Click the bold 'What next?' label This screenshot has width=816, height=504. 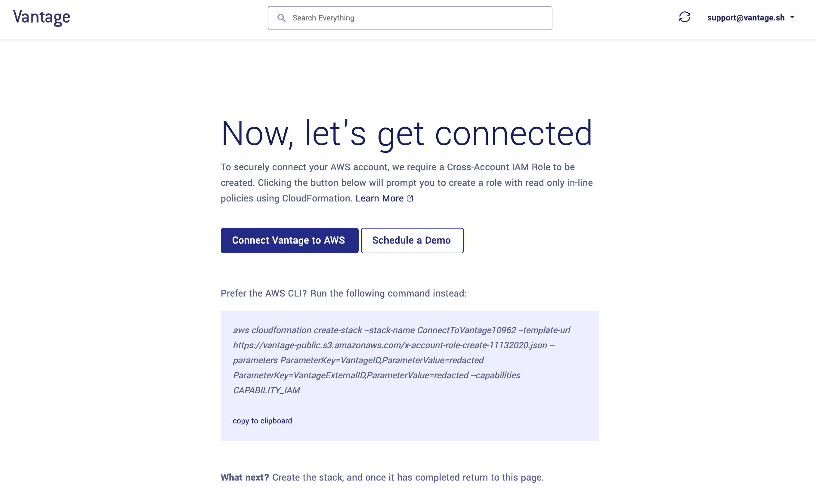(x=245, y=477)
